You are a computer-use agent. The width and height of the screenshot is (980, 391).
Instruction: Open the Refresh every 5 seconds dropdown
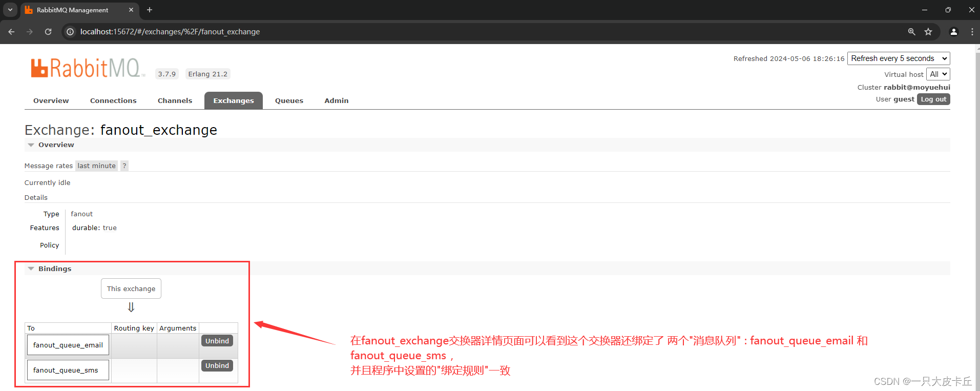[x=899, y=58]
